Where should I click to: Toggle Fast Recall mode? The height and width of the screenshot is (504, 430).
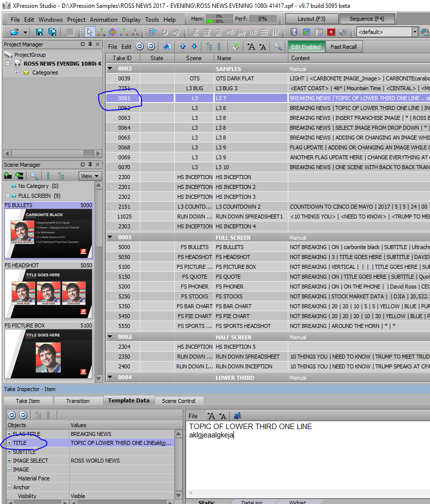[344, 47]
